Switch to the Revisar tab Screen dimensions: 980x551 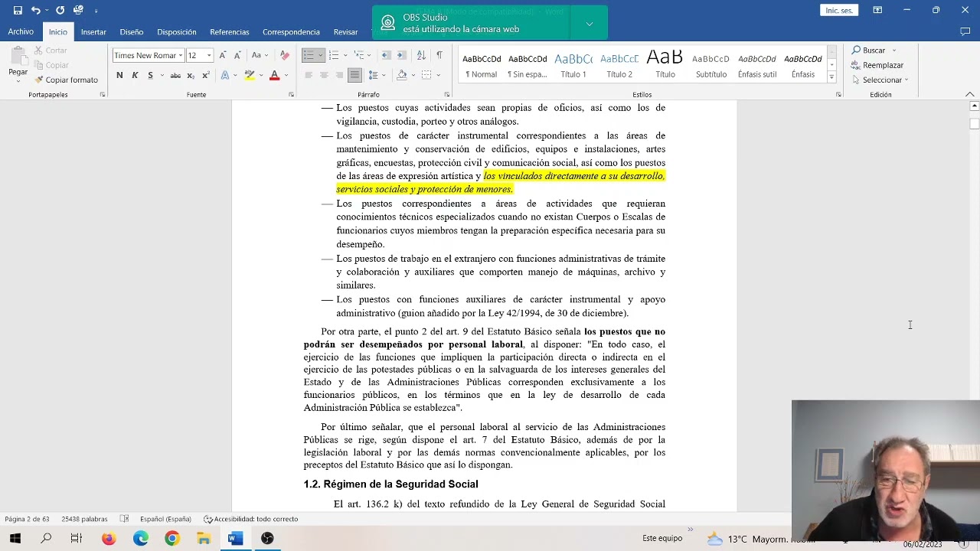tap(345, 32)
